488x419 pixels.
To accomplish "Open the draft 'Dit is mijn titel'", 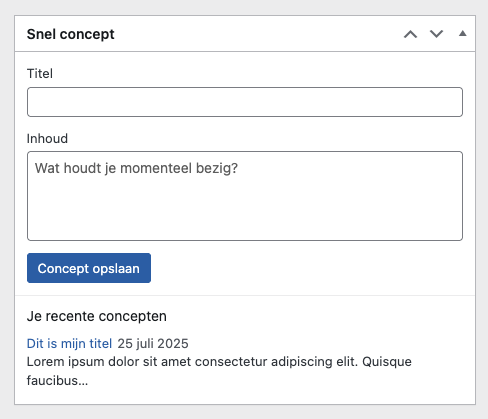I will point(69,343).
